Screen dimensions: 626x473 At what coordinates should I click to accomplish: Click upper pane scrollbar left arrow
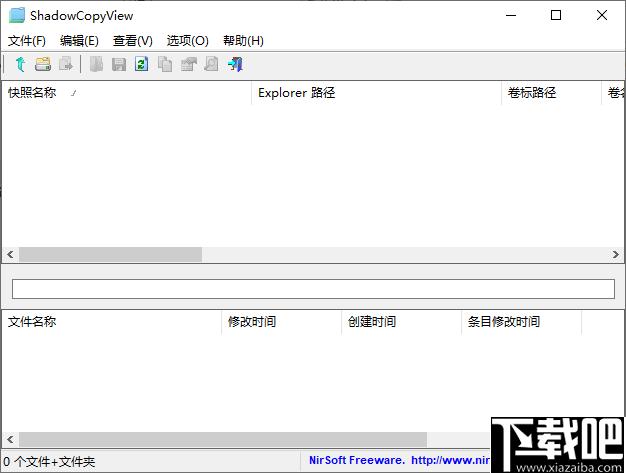[x=10, y=254]
